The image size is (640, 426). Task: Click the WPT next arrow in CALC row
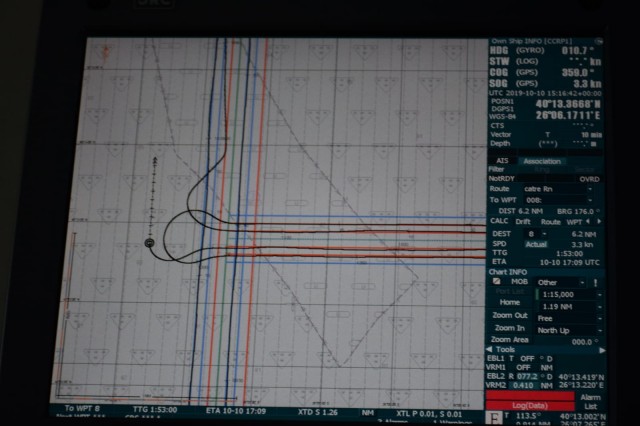pyautogui.click(x=598, y=221)
